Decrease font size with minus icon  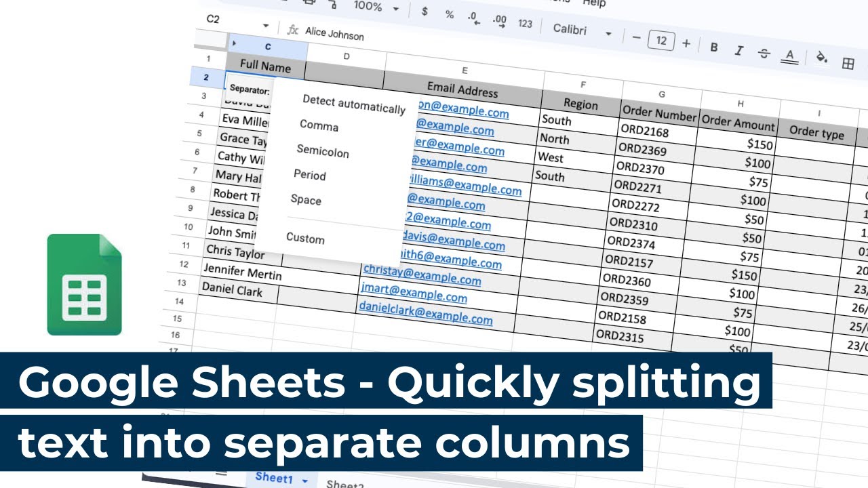coord(636,37)
